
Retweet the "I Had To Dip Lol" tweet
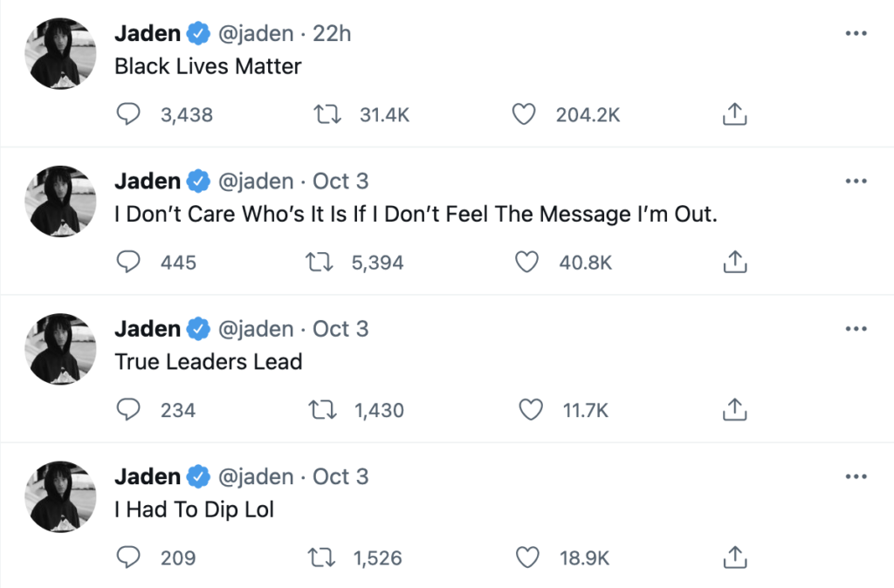pos(325,557)
